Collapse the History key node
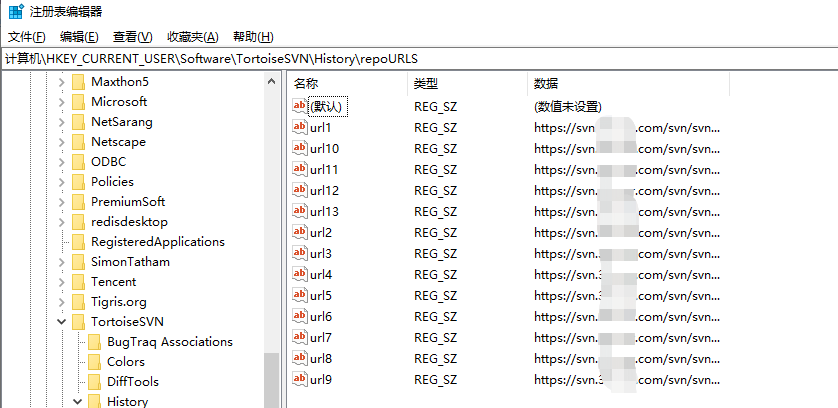This screenshot has height=408, width=838. tap(78, 402)
